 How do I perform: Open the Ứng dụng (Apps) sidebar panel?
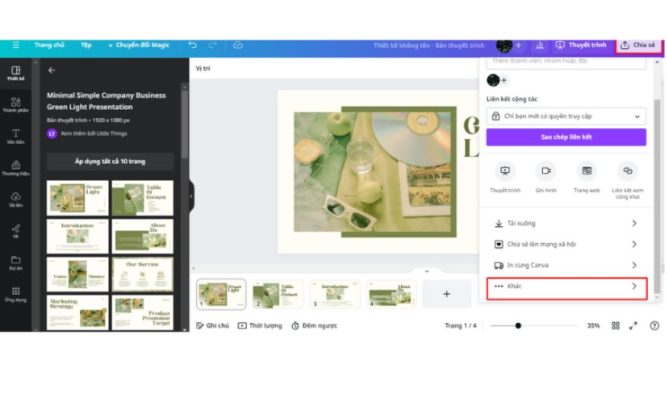pos(15,294)
